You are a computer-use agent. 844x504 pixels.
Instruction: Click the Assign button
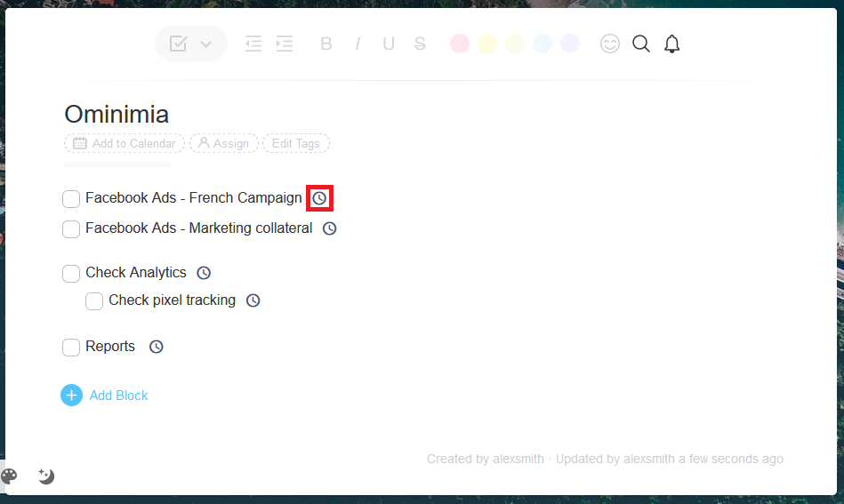pos(224,143)
